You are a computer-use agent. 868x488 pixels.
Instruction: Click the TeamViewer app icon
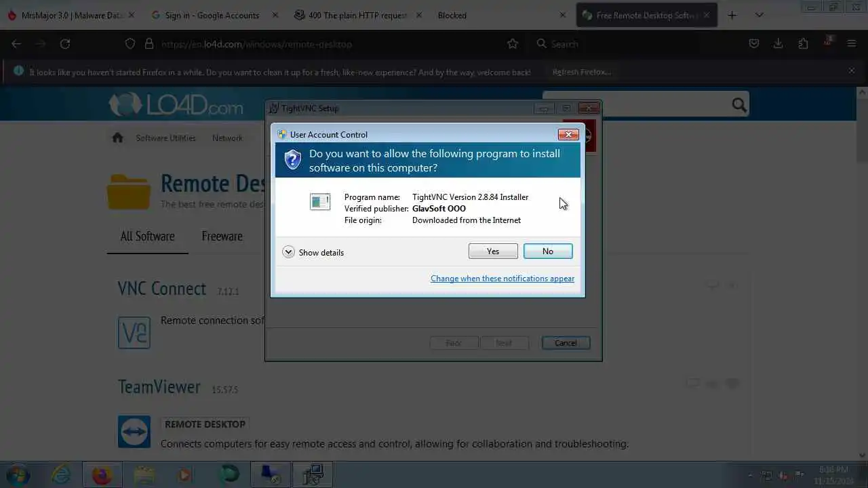134,432
